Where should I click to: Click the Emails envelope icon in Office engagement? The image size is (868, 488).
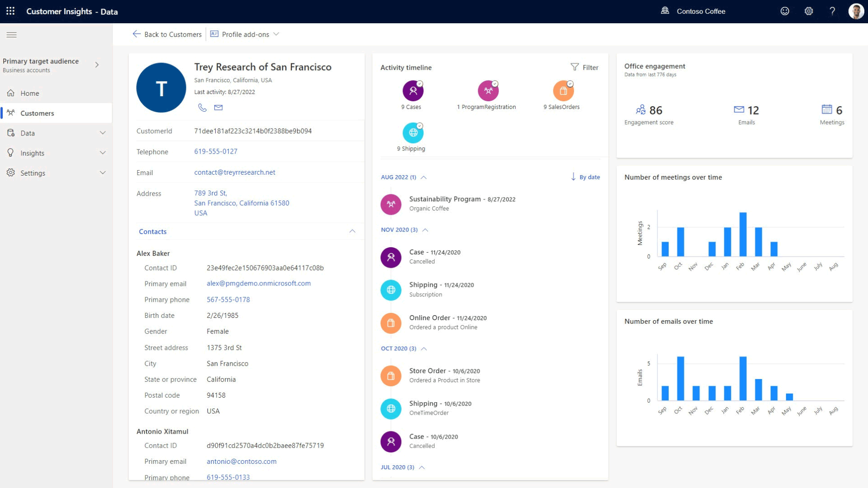[739, 109]
